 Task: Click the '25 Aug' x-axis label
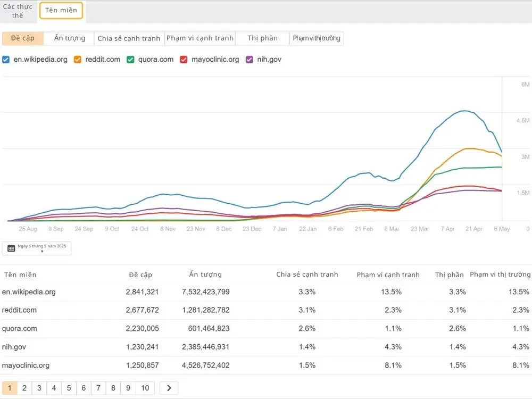pos(28,229)
